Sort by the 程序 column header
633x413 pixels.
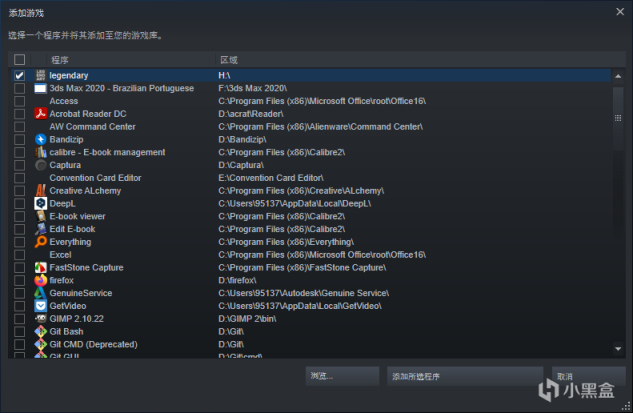tap(60, 60)
